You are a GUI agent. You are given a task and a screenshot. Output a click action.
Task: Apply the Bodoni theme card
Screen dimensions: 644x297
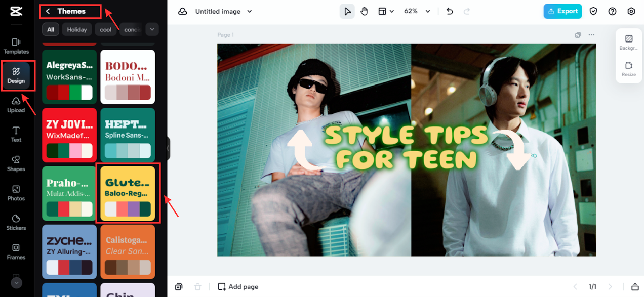[x=128, y=76]
